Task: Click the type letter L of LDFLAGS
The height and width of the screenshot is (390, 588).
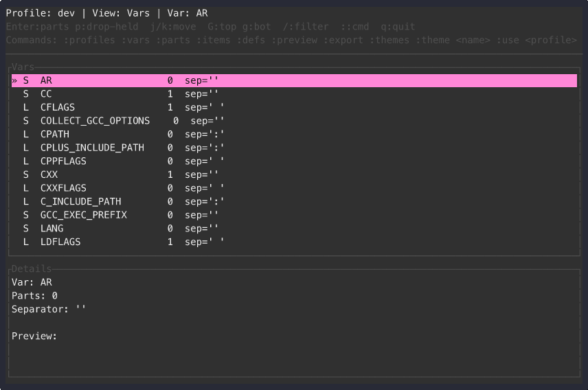Action: click(26, 242)
